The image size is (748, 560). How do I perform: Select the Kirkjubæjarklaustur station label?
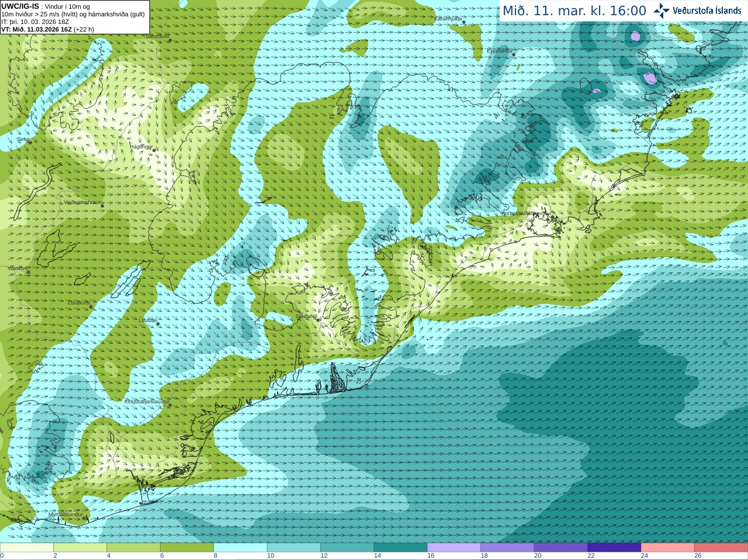point(147,402)
